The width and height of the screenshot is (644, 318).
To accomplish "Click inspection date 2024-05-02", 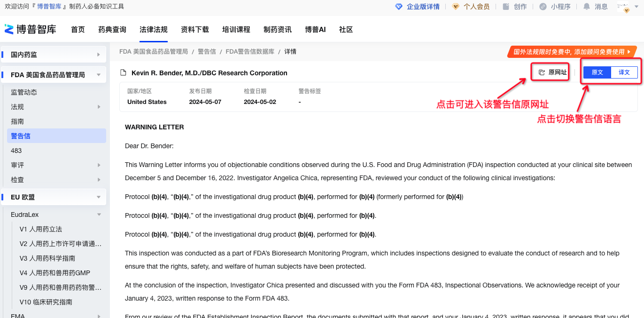I will click(260, 102).
